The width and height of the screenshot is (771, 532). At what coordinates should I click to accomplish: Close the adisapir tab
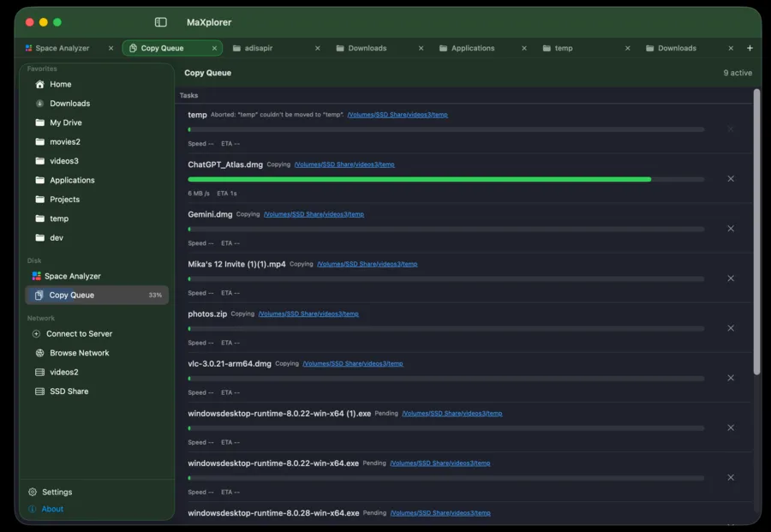pyautogui.click(x=318, y=48)
